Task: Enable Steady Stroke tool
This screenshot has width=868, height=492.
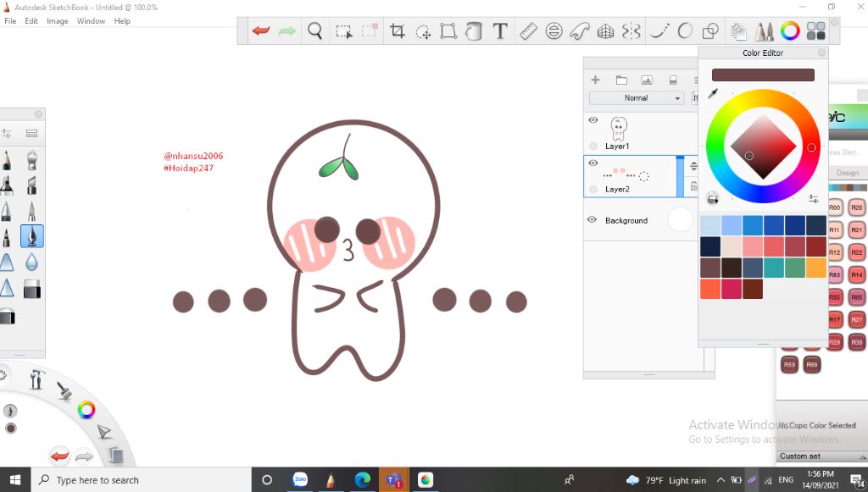Action: 659,31
